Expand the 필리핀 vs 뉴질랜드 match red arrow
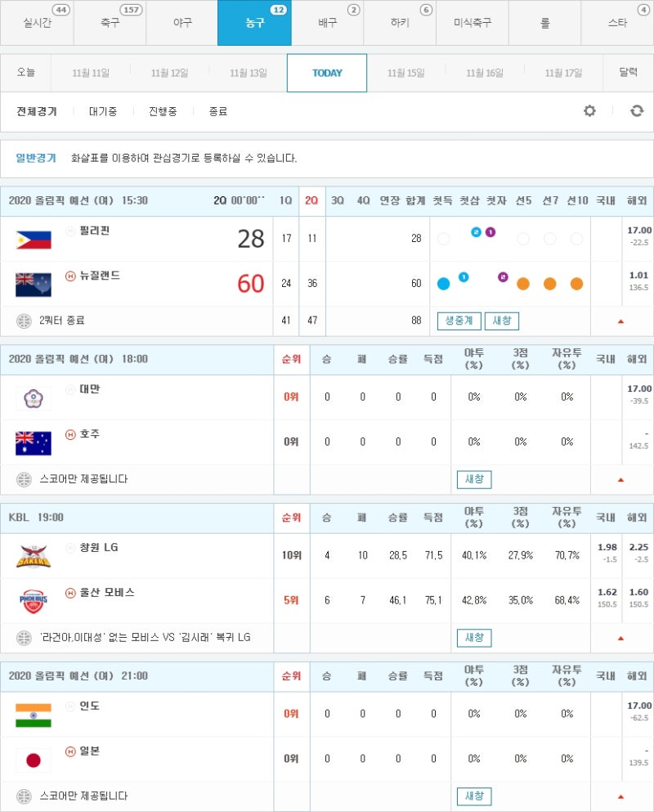The width and height of the screenshot is (654, 812). [x=620, y=321]
